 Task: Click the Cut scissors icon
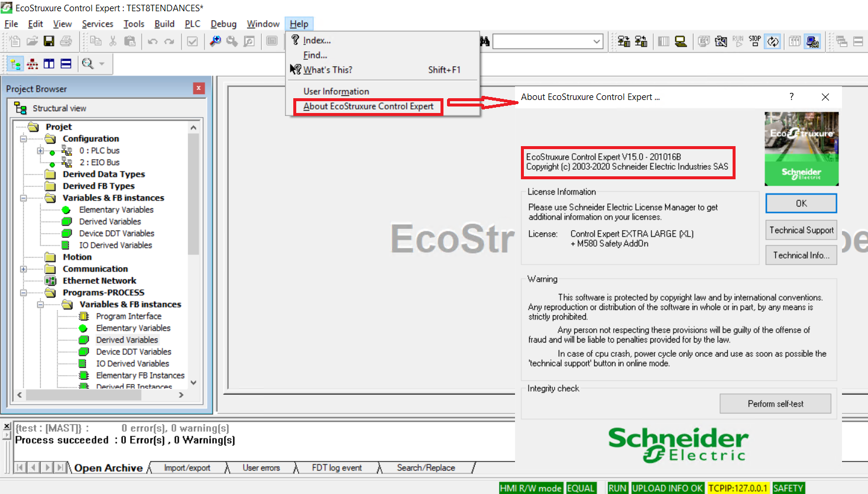coord(113,41)
